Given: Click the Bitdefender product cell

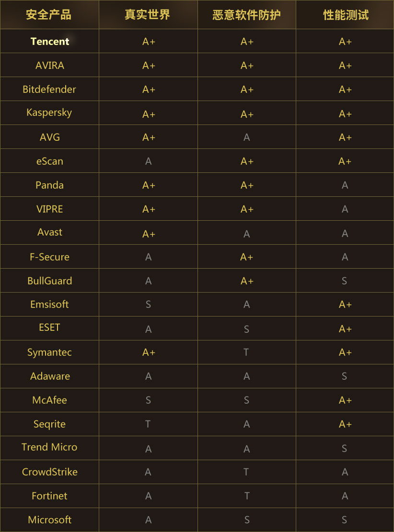Looking at the screenshot, I should (49, 89).
